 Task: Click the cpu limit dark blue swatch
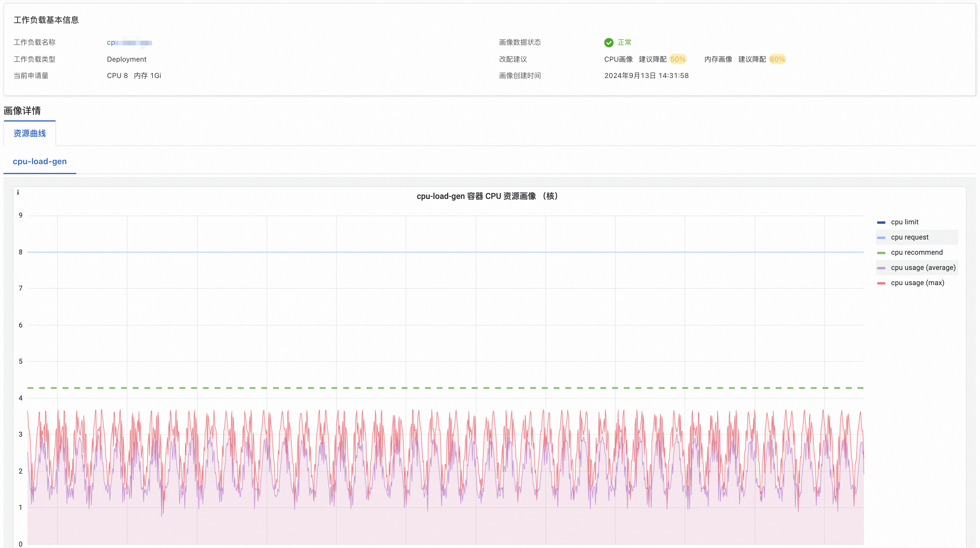point(881,223)
